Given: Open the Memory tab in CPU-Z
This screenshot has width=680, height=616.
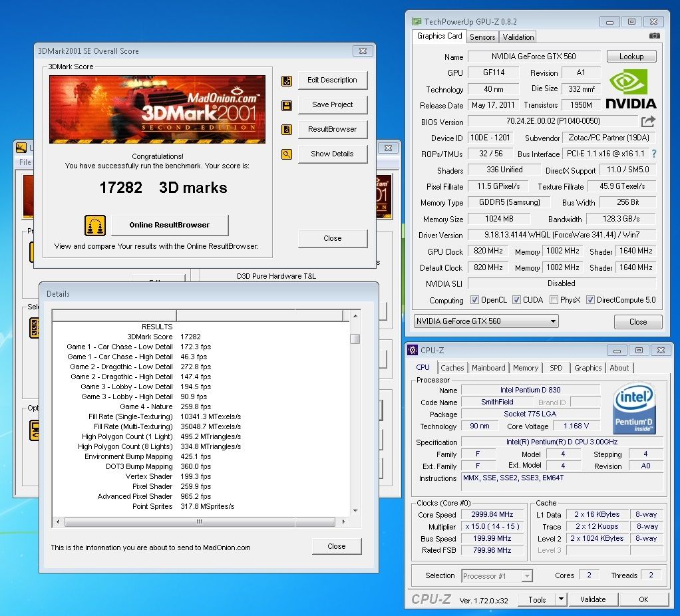Looking at the screenshot, I should pos(526,368).
